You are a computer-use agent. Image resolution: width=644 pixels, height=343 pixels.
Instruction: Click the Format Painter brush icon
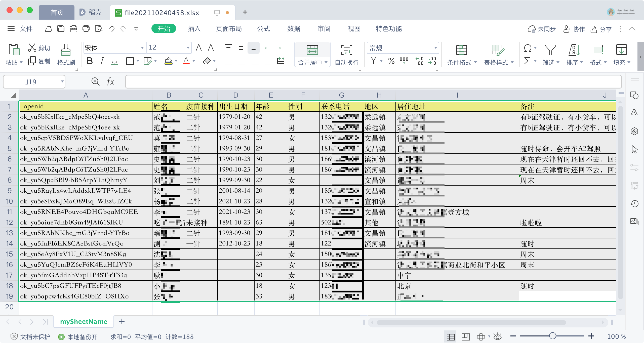[66, 50]
